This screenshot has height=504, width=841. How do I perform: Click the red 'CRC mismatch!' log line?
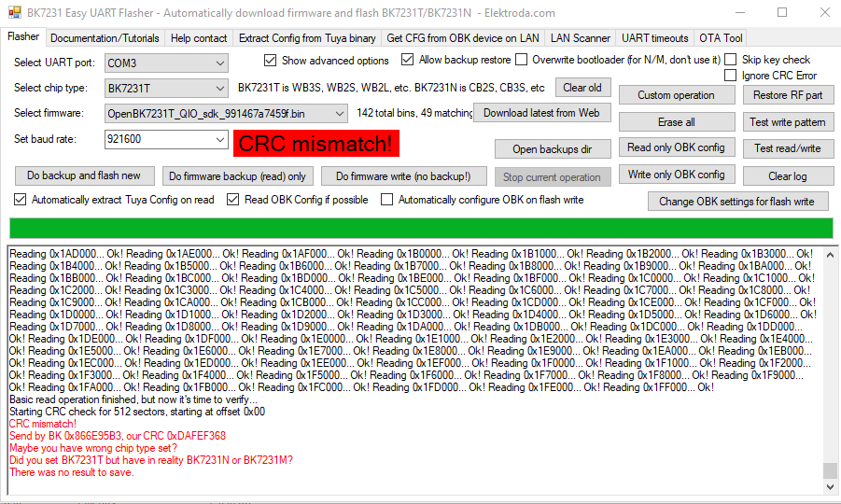(43, 424)
